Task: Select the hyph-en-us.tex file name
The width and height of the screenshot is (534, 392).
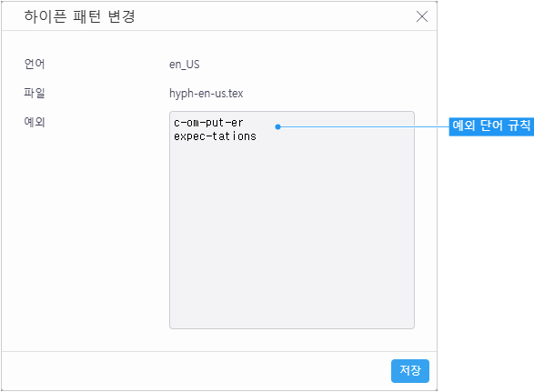Action: pyautogui.click(x=206, y=94)
